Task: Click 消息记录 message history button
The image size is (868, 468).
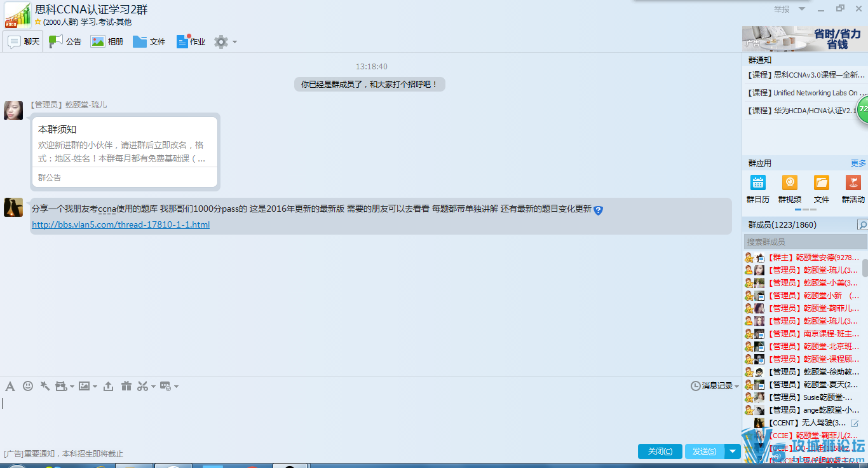Action: (717, 386)
